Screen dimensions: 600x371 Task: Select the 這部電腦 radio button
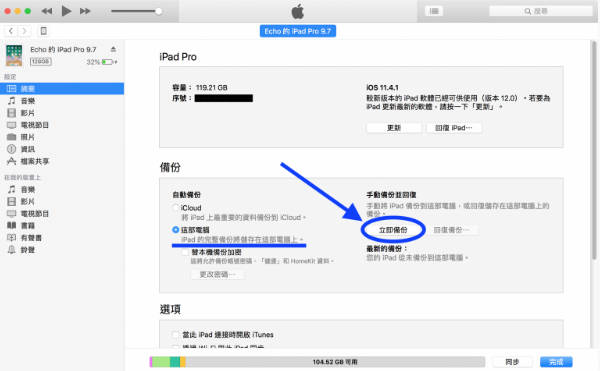(176, 229)
